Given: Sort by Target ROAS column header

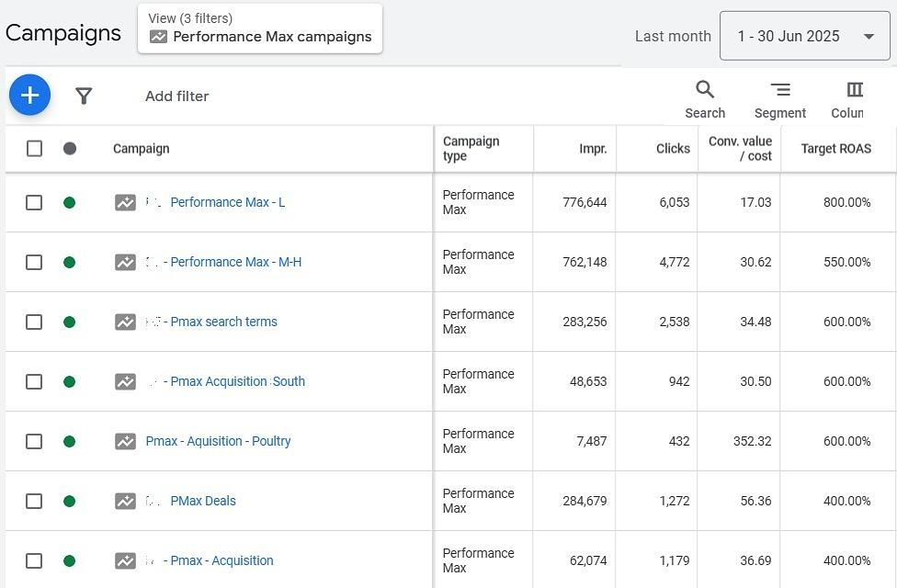Looking at the screenshot, I should point(835,149).
